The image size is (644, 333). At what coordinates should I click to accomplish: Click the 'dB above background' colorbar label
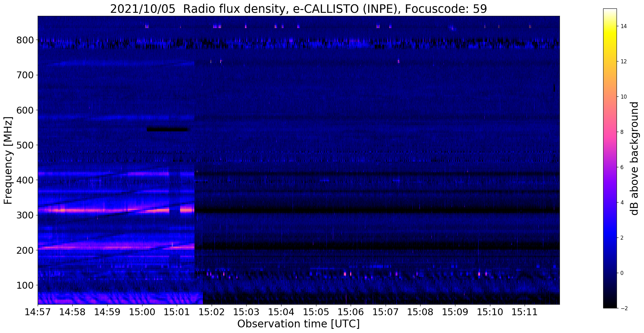pos(634,159)
